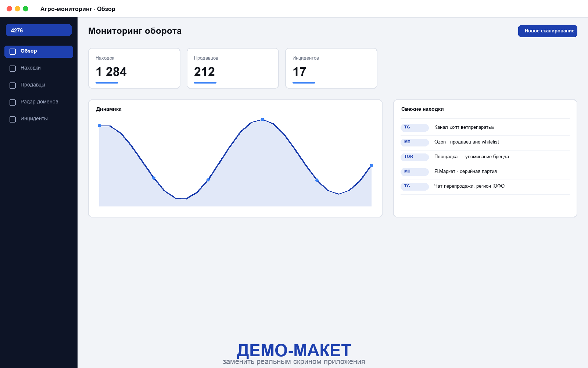588x368 pixels.
Task: Click the Находки sidebar icon
Action: [12, 68]
